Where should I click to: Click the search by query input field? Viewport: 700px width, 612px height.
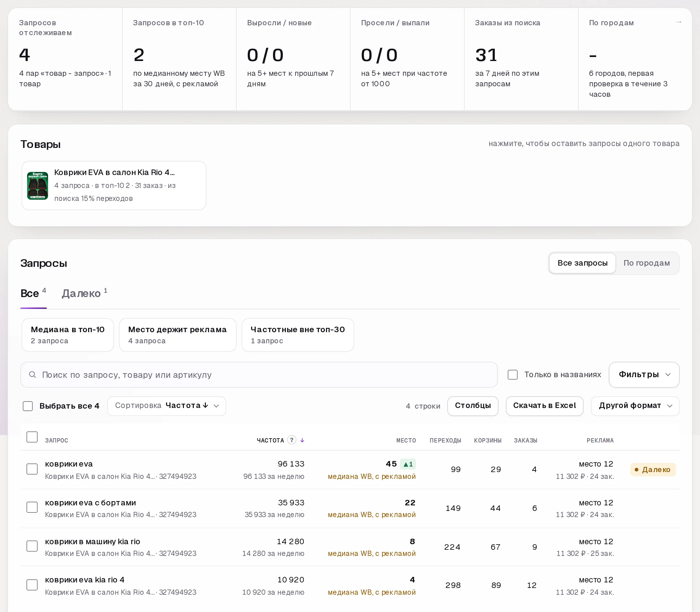[x=259, y=375]
